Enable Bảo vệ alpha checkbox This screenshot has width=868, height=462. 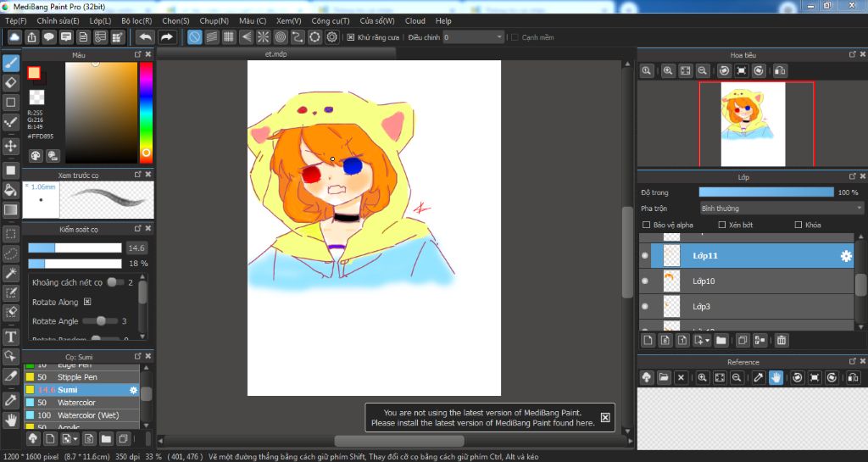646,225
